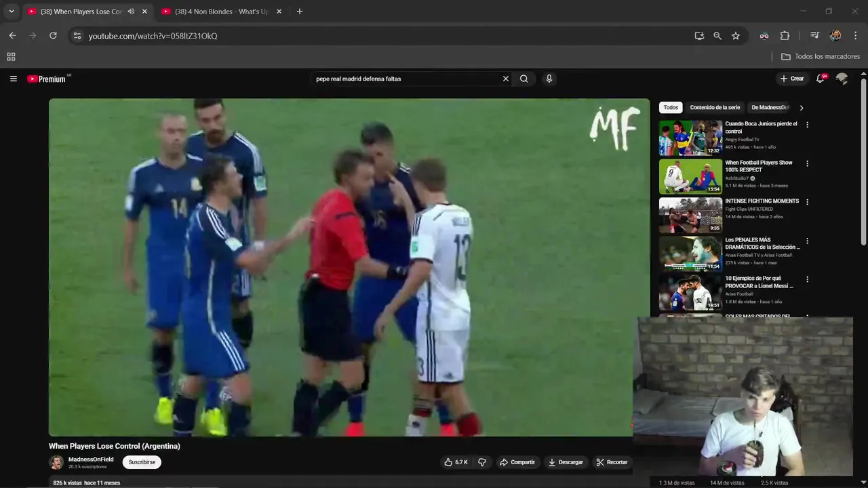The image size is (868, 488).
Task: Open Chrome profile avatar
Action: (x=835, y=36)
